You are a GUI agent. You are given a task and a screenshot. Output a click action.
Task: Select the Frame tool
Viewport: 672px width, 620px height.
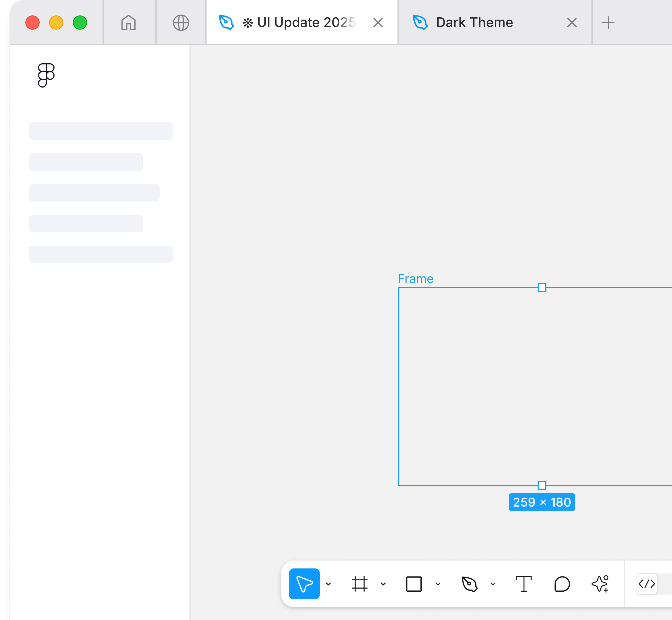click(x=359, y=584)
